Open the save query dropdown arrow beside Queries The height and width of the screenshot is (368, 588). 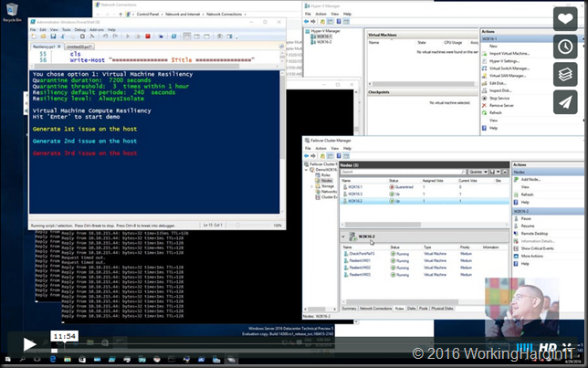click(x=498, y=172)
